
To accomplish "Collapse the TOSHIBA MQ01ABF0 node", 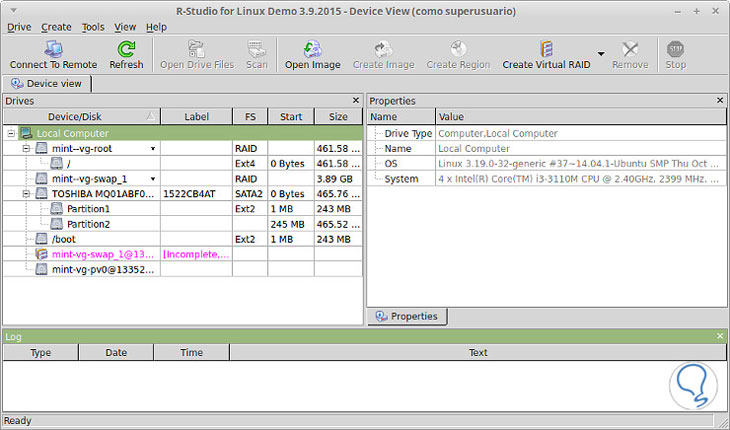I will tap(26, 194).
